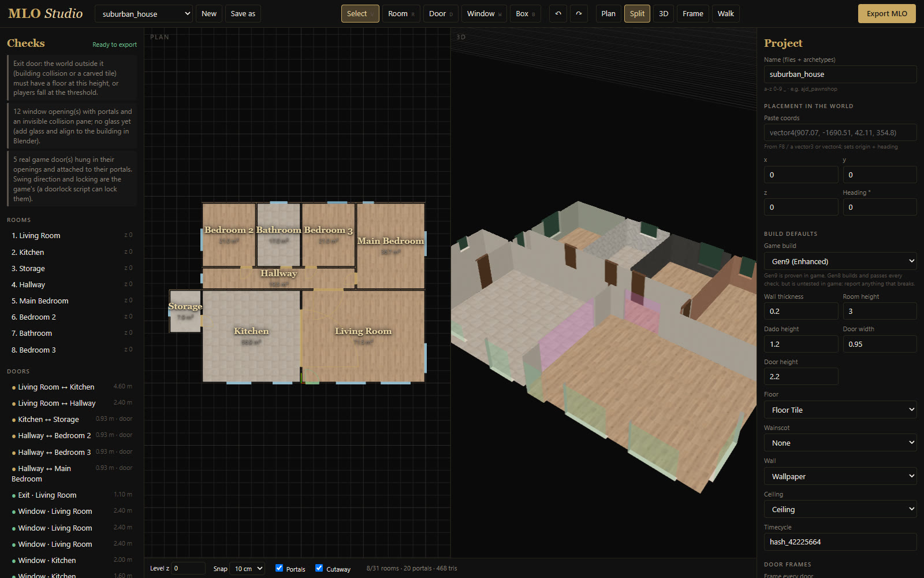Click the Door width field

(x=880, y=344)
